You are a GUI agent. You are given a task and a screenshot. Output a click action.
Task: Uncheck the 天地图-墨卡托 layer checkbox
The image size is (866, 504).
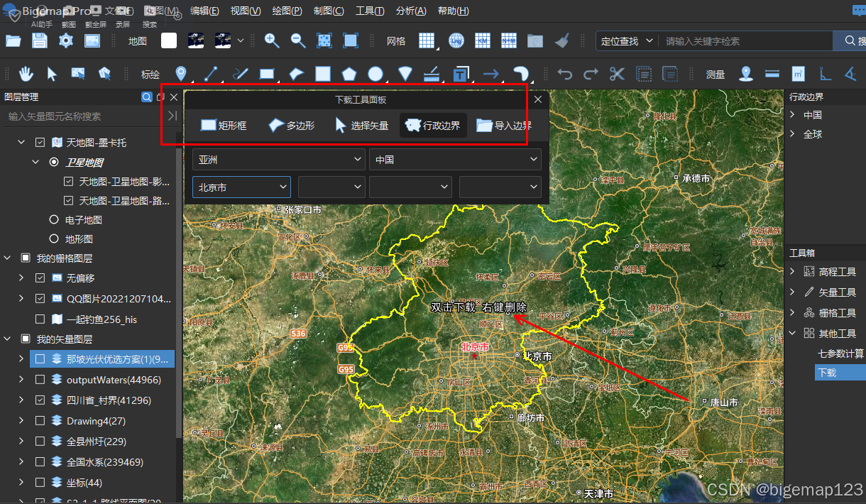(x=40, y=143)
